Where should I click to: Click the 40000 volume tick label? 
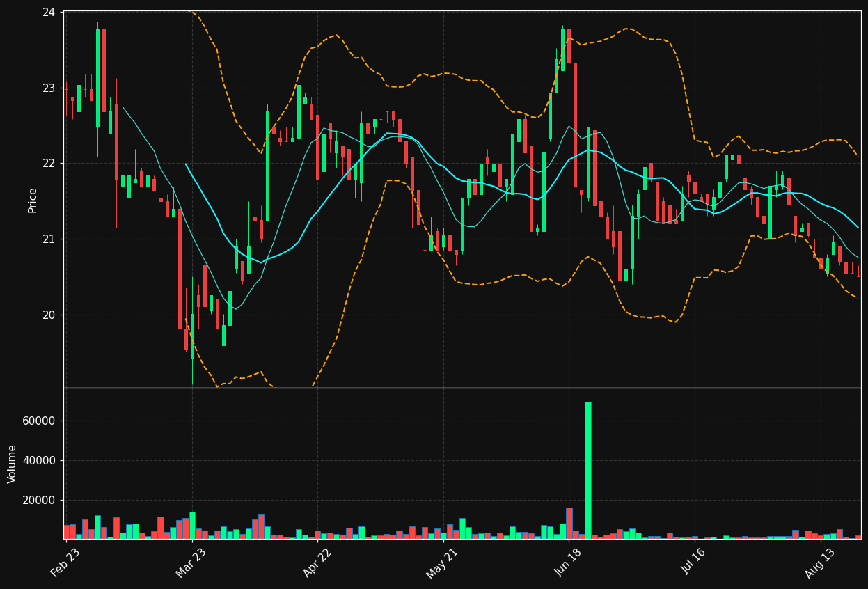pos(39,461)
